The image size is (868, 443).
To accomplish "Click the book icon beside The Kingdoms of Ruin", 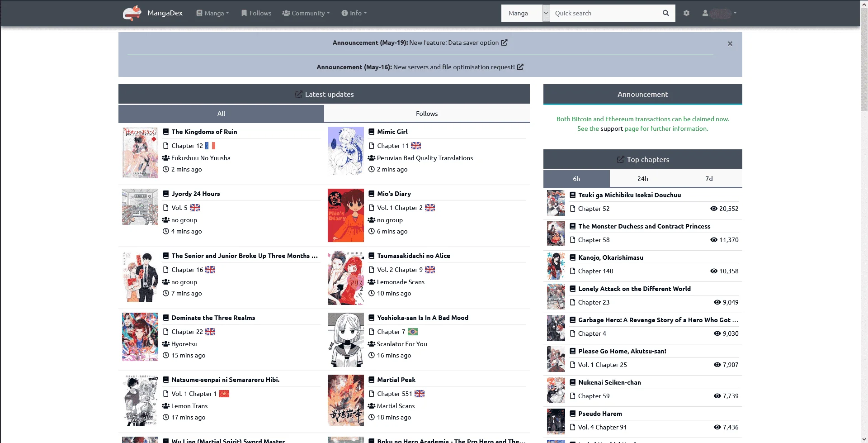I will click(x=166, y=132).
